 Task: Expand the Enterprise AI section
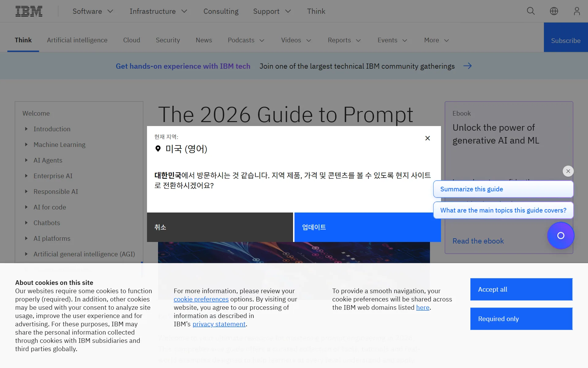point(26,176)
